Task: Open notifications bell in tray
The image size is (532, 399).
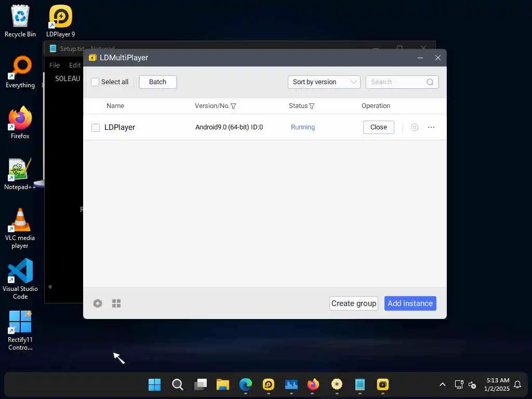Action: pos(518,384)
